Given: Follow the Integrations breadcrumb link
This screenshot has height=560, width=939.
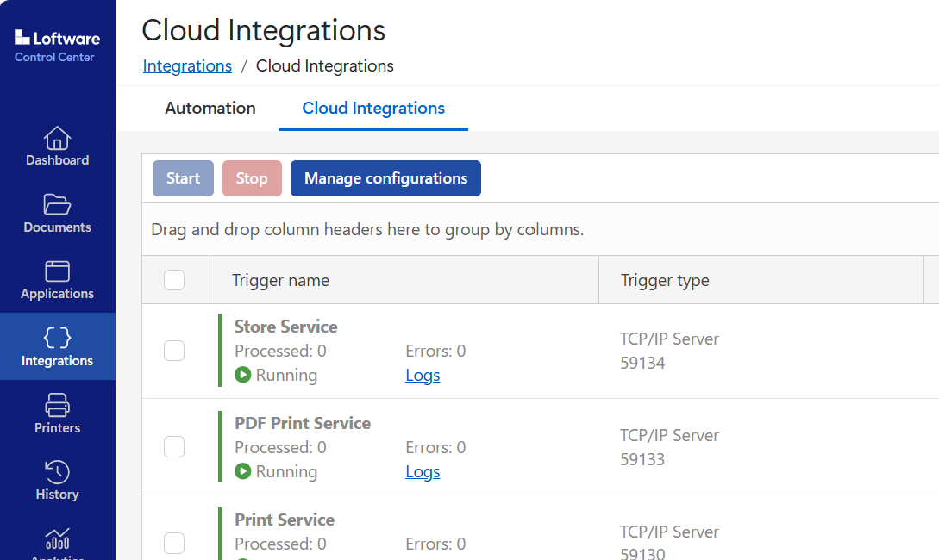Looking at the screenshot, I should point(187,65).
